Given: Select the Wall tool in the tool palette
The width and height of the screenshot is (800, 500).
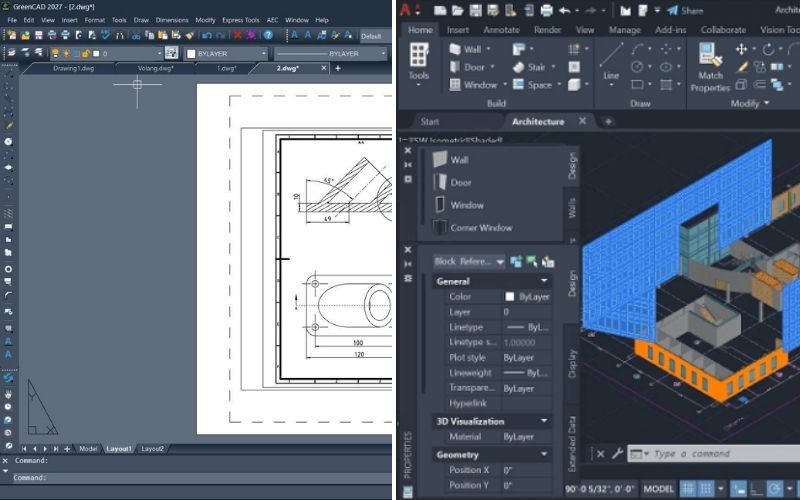Looking at the screenshot, I should (451, 160).
